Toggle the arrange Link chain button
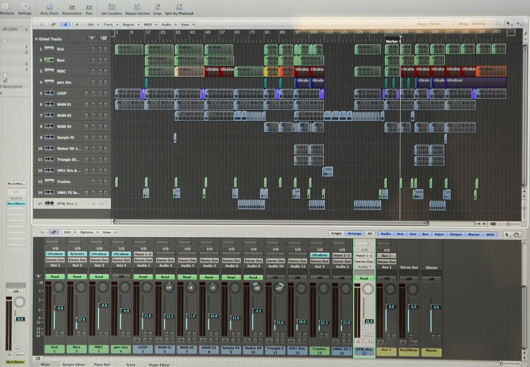This screenshot has width=530, height=367. pyautogui.click(x=53, y=24)
